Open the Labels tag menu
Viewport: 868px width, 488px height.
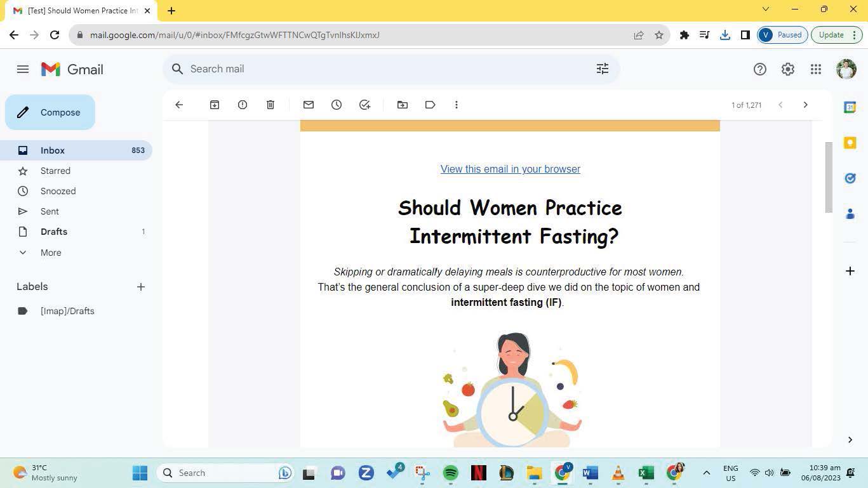pos(431,105)
